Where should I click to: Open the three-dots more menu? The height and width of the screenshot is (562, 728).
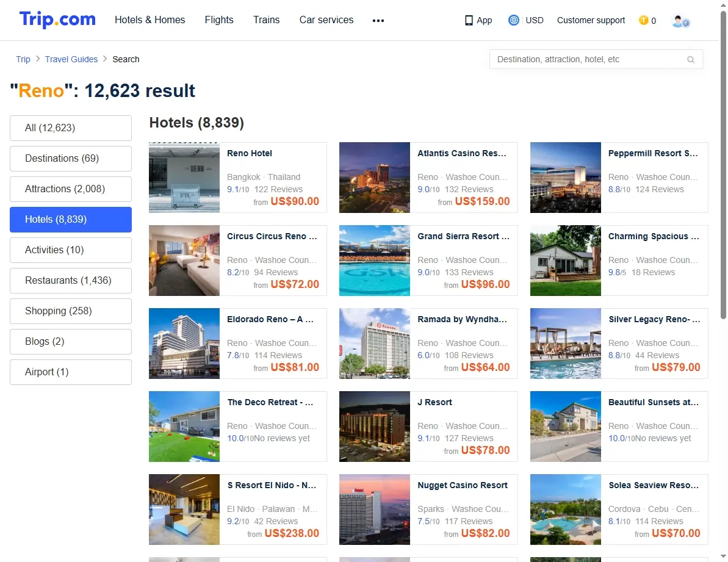(378, 20)
